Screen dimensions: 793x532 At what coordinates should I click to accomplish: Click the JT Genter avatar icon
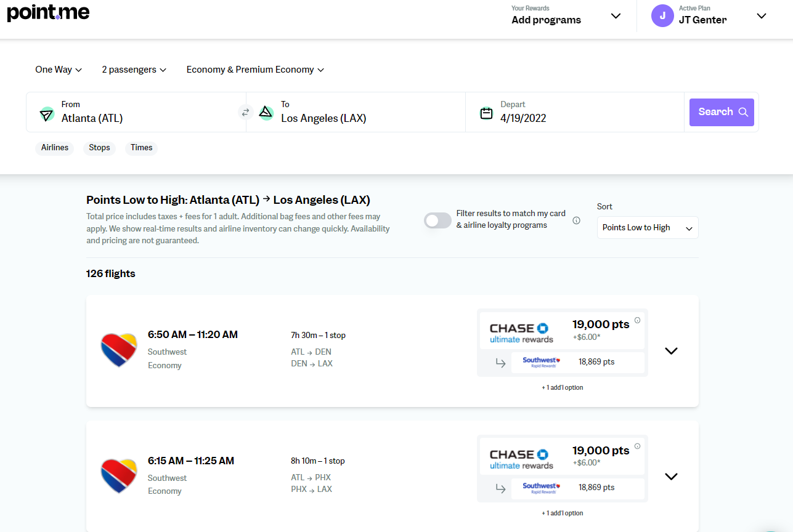tap(662, 16)
